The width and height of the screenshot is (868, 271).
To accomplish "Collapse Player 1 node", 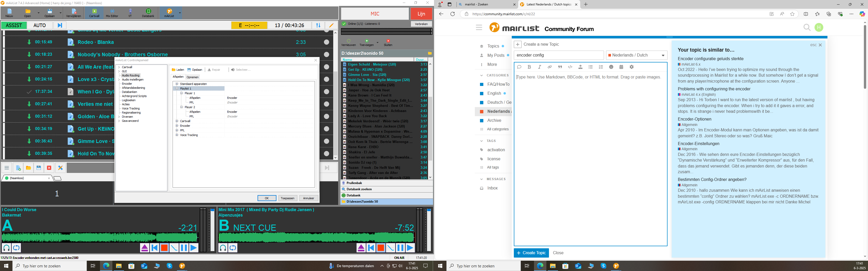I will point(181,93).
